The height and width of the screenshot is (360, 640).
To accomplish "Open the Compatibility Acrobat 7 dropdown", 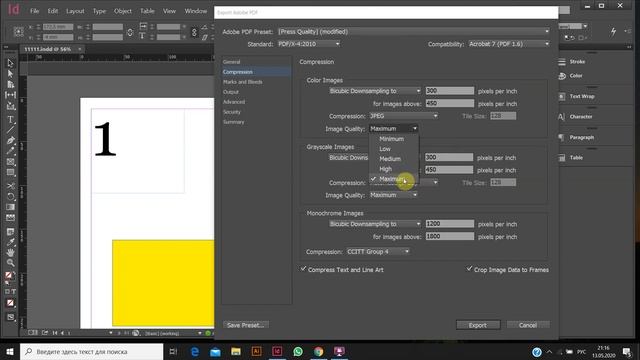I will 509,44.
